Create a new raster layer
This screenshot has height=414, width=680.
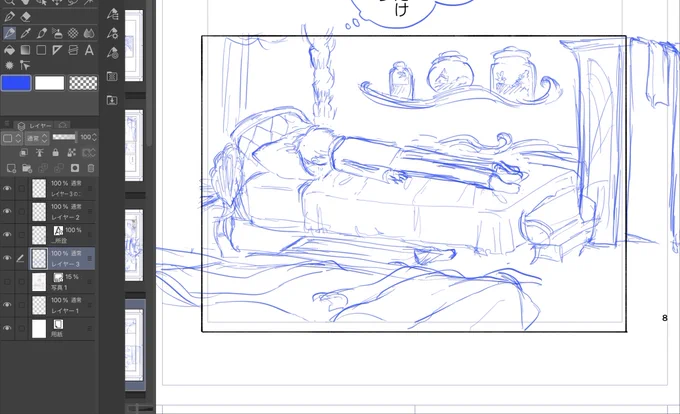click(x=11, y=168)
